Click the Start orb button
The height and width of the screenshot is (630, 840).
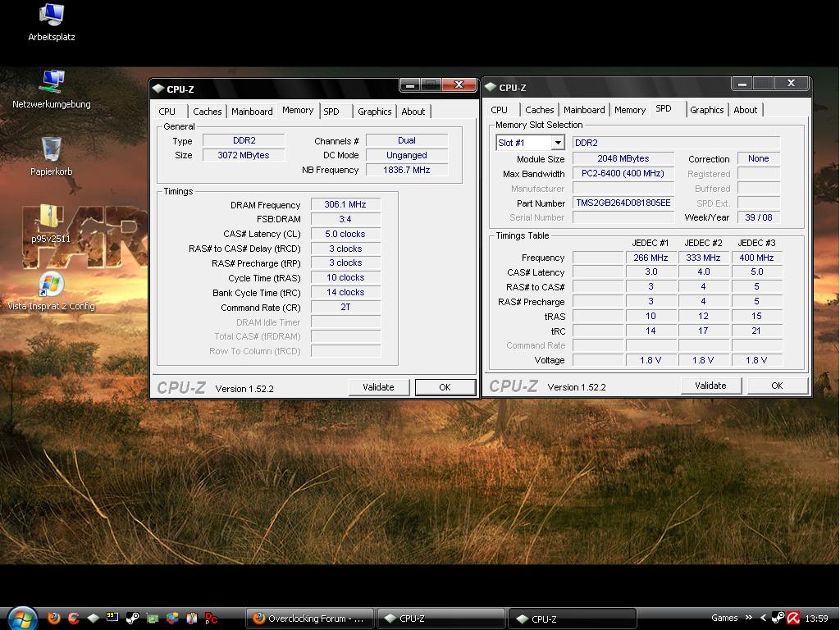(21, 618)
